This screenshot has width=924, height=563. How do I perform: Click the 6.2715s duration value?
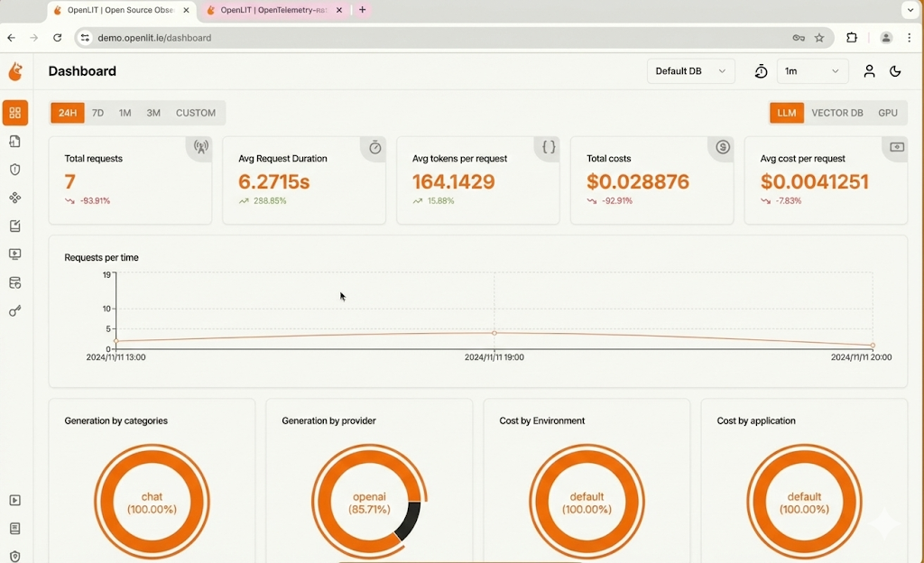(274, 181)
